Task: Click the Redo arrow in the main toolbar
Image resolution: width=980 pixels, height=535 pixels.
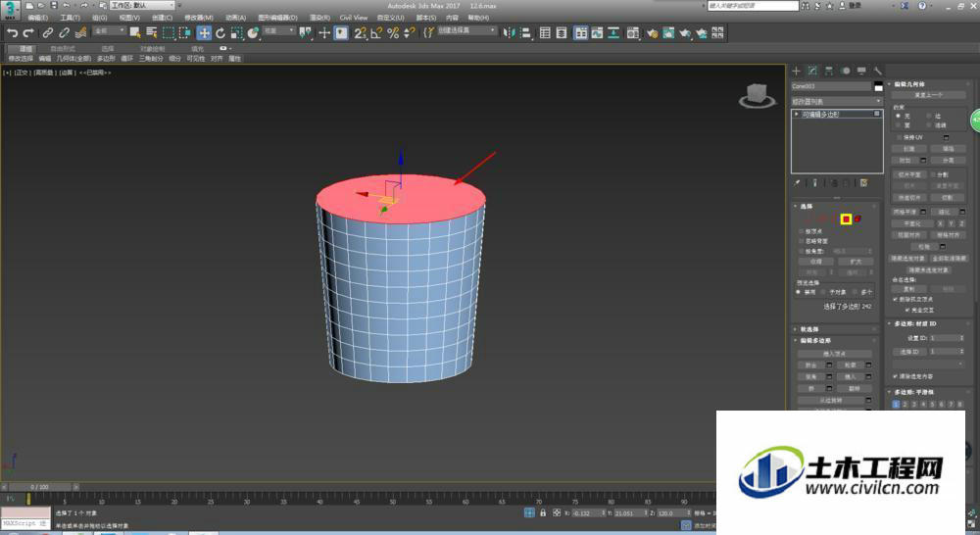Action: click(x=28, y=33)
